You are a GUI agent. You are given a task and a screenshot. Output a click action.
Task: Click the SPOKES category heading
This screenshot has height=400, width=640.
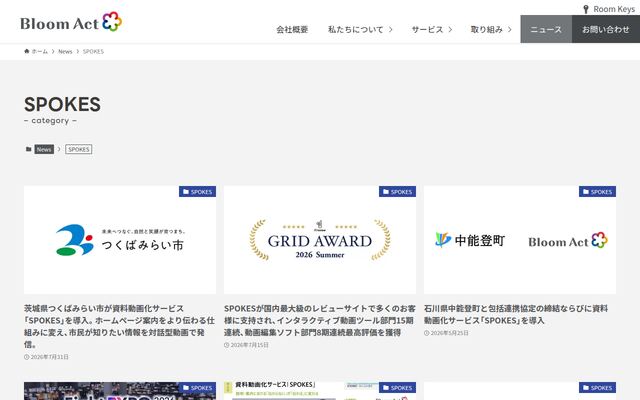[x=62, y=104]
